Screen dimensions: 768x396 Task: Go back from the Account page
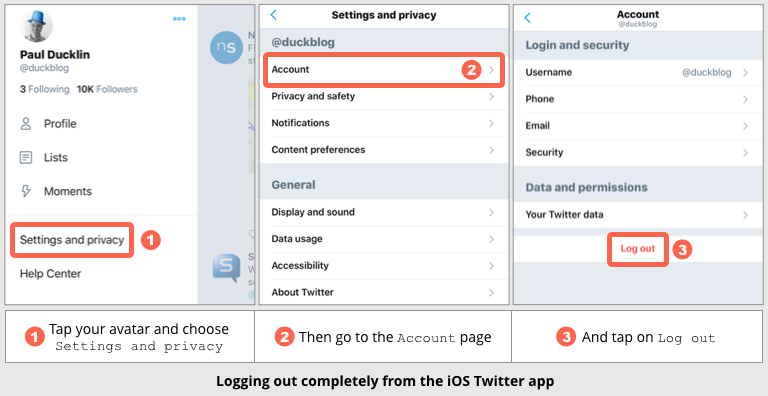coord(528,18)
